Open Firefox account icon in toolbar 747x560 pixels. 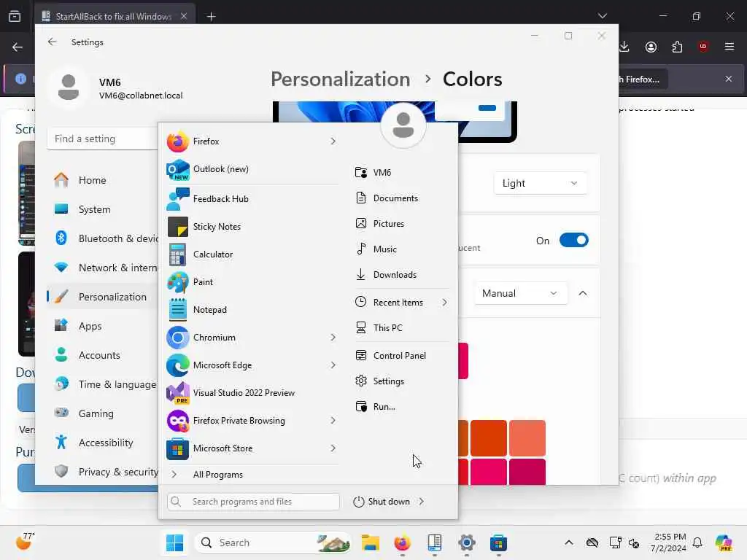(651, 47)
